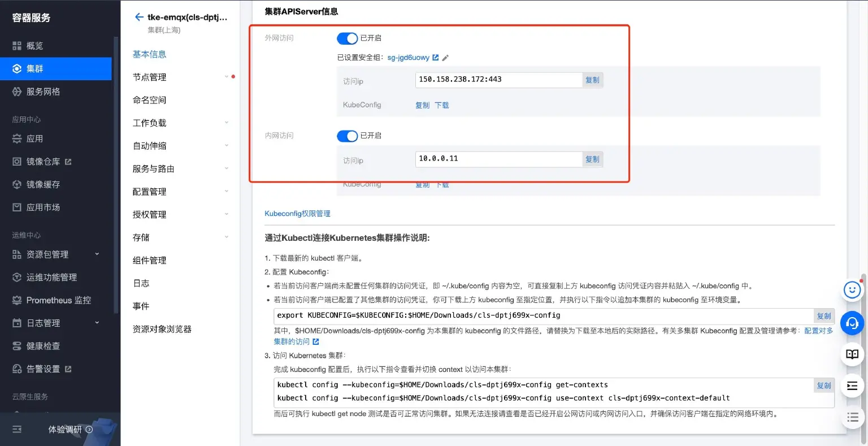Viewport: 868px width, 446px height.
Task: Copy the 访问ip with the 复制 button
Action: [592, 80]
